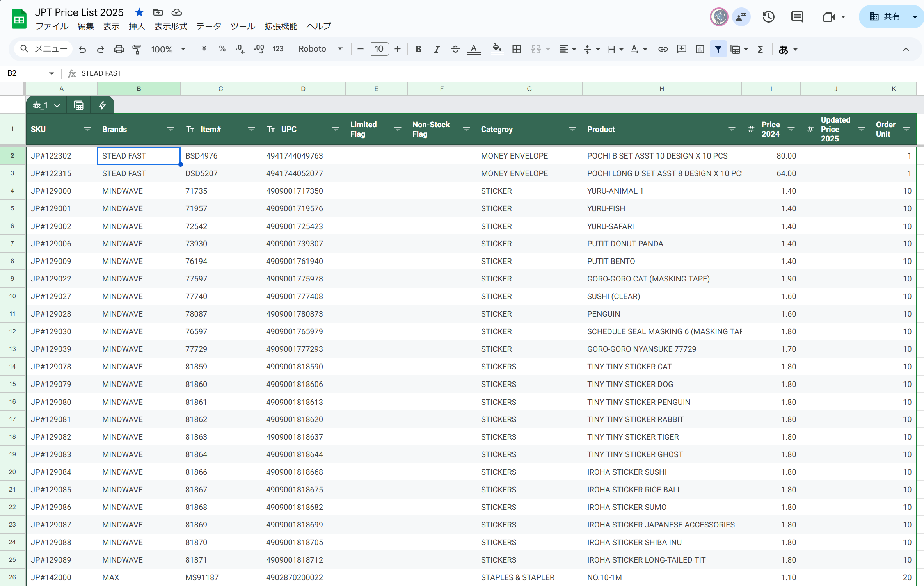Screen dimensions: 924x586
Task: Open share options dropdown arrow
Action: click(914, 17)
